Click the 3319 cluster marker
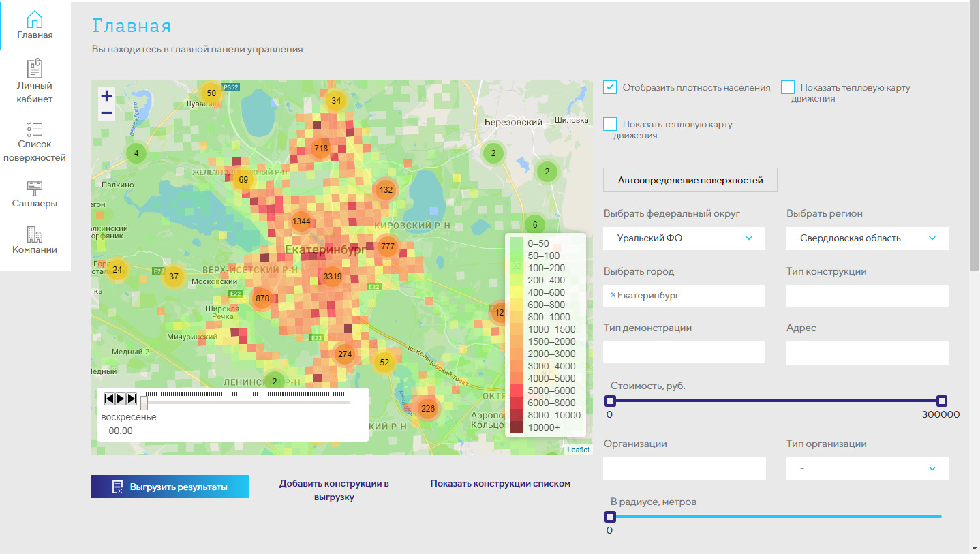The image size is (980, 554). [333, 277]
